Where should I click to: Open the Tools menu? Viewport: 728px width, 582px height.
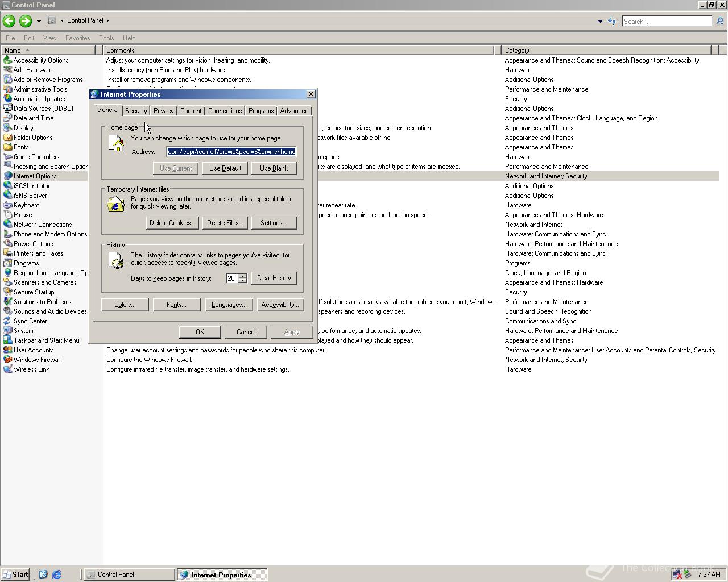(x=106, y=38)
